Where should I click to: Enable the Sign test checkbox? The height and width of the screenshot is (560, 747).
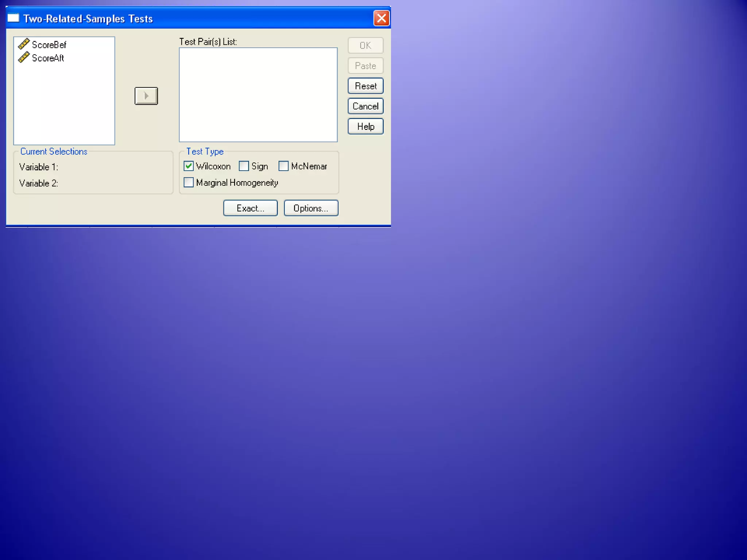(x=244, y=166)
